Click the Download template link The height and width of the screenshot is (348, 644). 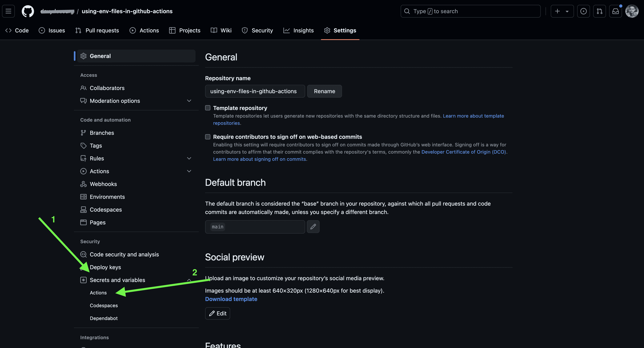point(231,299)
